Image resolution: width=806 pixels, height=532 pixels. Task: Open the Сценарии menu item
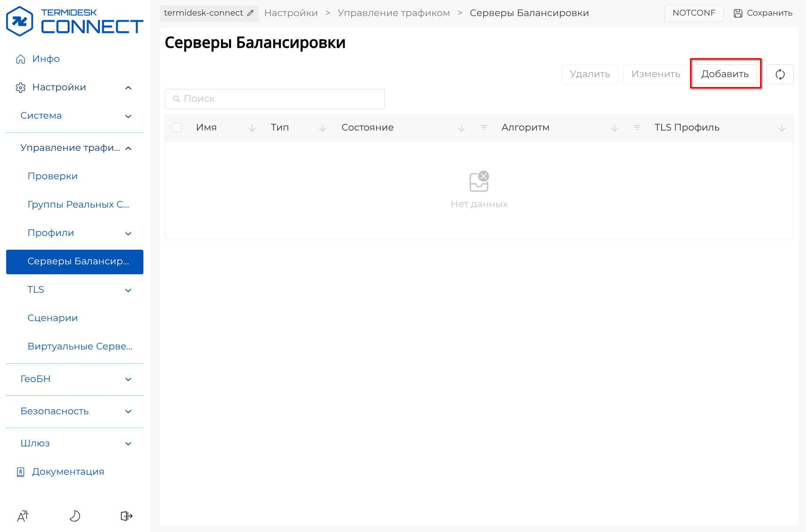[x=53, y=318]
